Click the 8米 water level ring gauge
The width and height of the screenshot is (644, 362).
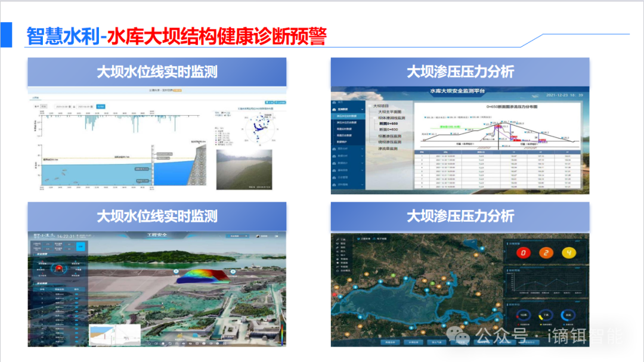568,315
